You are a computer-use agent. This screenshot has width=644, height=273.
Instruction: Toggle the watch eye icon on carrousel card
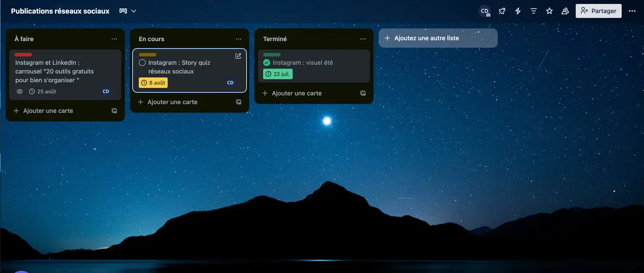click(x=20, y=91)
